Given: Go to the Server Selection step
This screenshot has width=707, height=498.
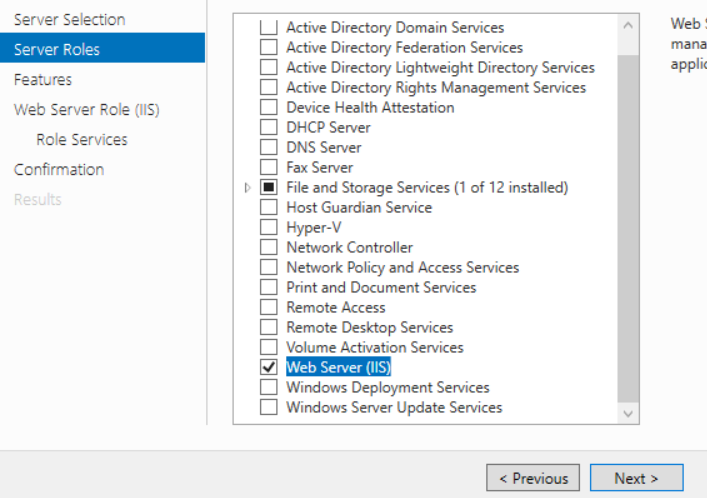Looking at the screenshot, I should [69, 20].
